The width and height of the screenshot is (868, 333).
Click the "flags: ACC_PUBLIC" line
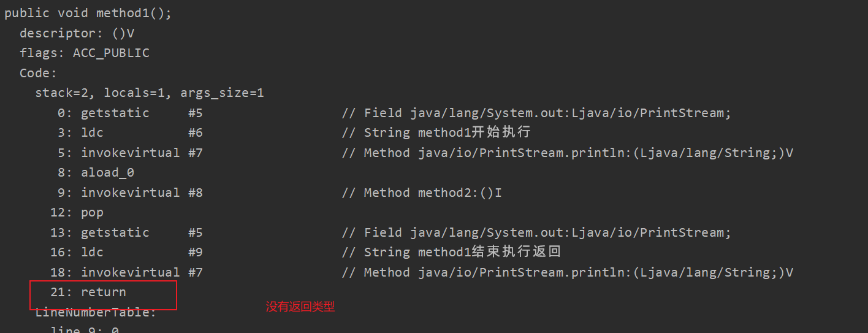pyautogui.click(x=84, y=53)
